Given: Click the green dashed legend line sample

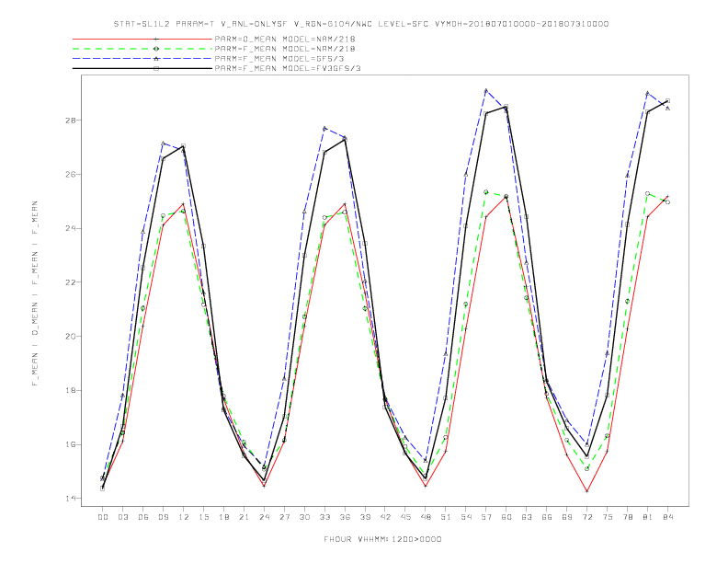Looking at the screenshot, I should (142, 49).
